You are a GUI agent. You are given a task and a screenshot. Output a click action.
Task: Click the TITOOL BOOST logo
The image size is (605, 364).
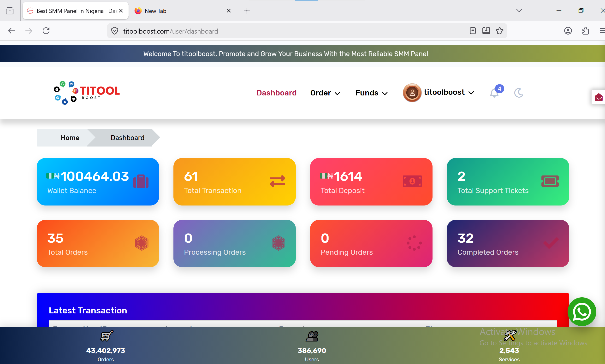[87, 93]
